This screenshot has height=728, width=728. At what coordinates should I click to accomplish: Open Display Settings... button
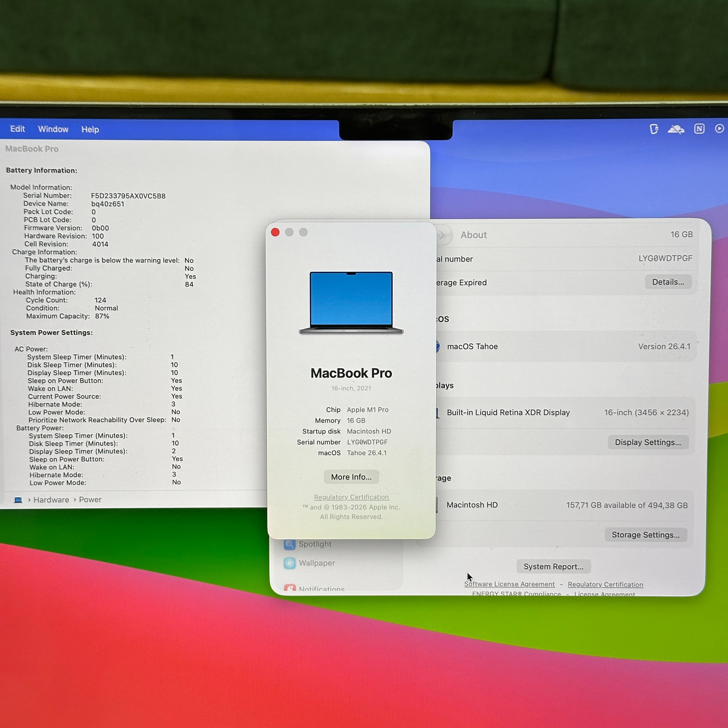pyautogui.click(x=648, y=442)
